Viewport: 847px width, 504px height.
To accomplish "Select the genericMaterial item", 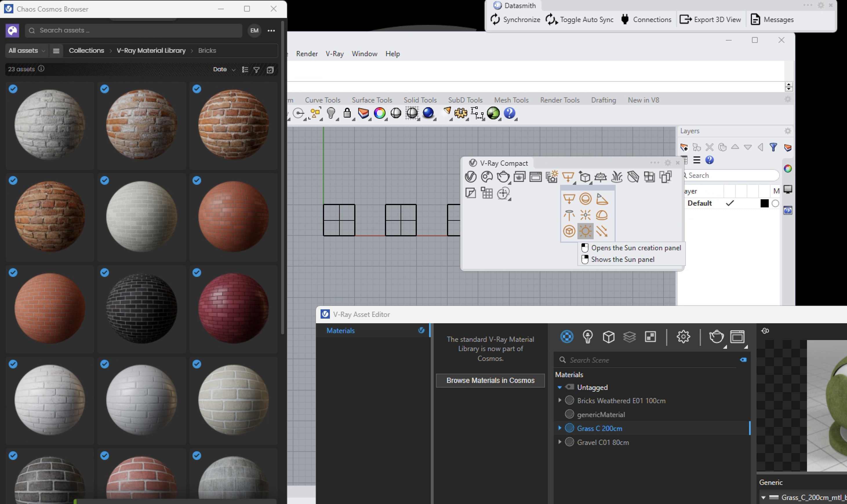I will pos(601,414).
